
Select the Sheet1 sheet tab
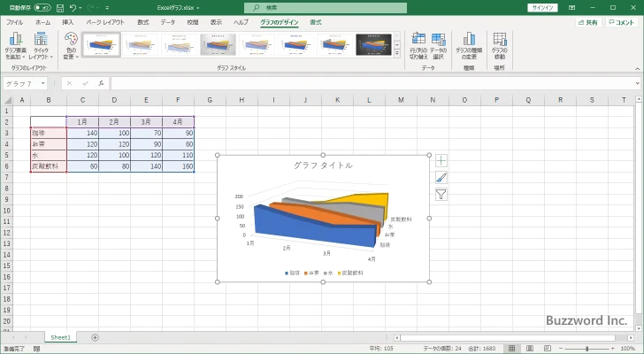pos(61,337)
